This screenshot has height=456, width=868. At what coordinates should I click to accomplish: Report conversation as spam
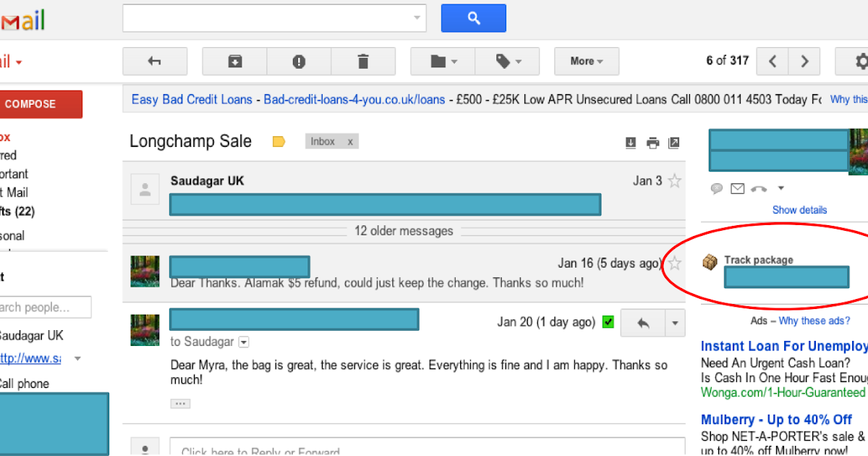(299, 62)
